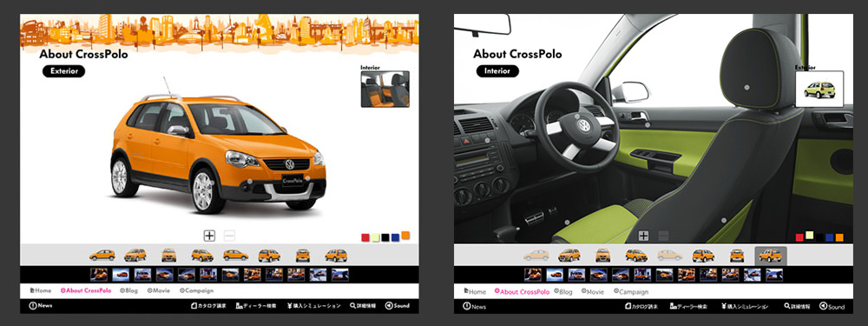Image resolution: width=868 pixels, height=326 pixels.
Task: Click the zoom-in plus icon under the orange car
Action: [209, 236]
